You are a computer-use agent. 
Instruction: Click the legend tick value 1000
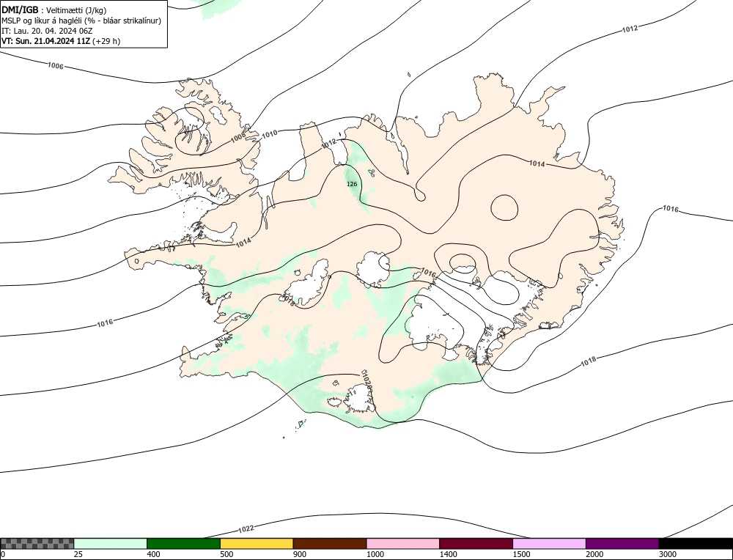(375, 554)
